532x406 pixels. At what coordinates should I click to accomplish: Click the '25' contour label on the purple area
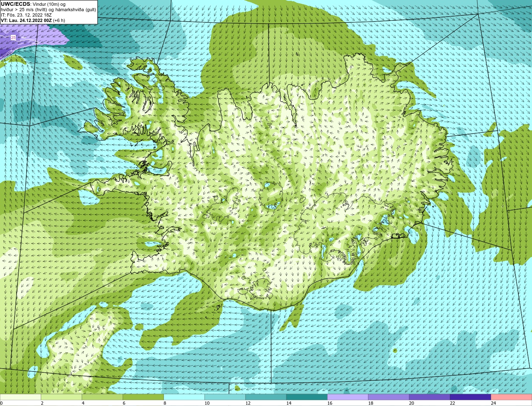[x=13, y=37]
